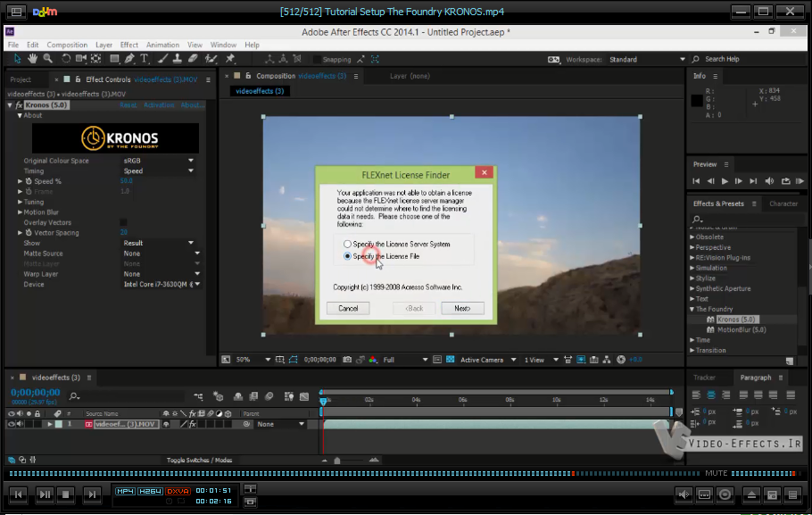812x515 pixels.
Task: Toggle mute audio in the Preview panel
Action: 769,181
